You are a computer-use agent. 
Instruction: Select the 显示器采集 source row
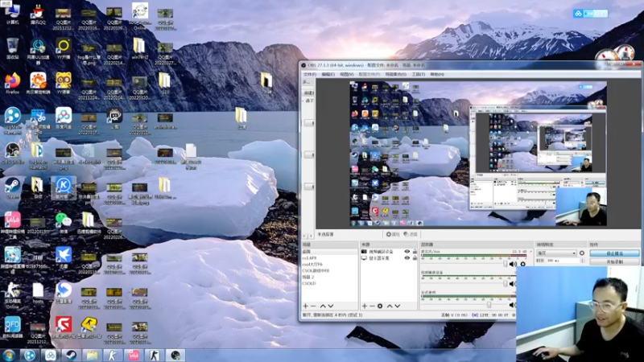(389, 258)
